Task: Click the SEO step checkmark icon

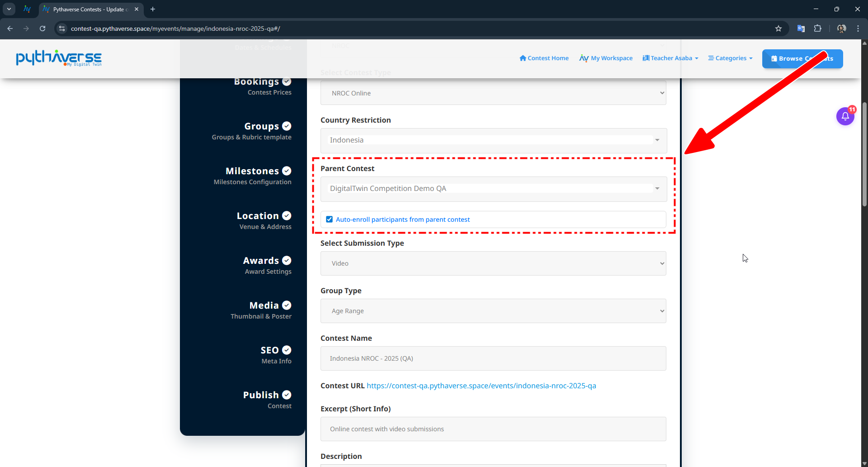Action: (287, 350)
